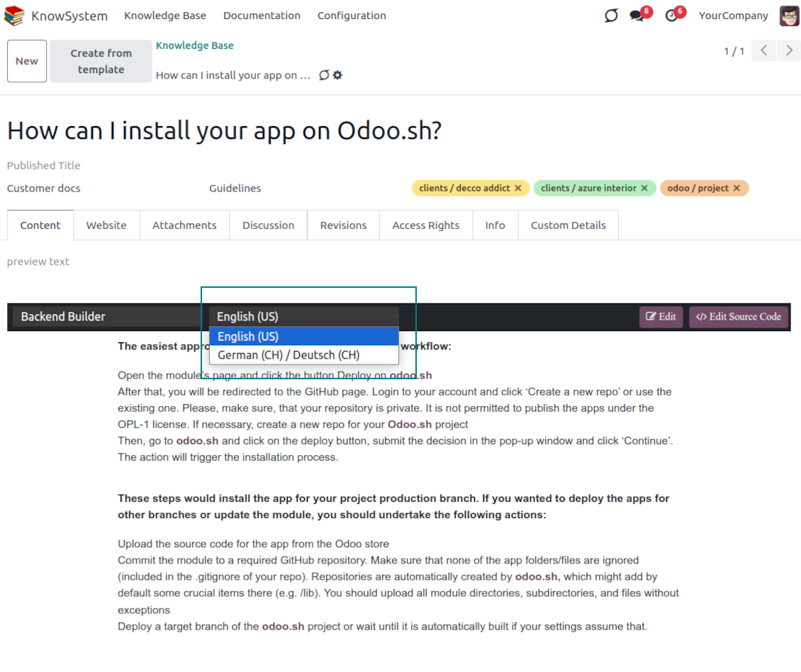Click the clients / azure interior tag label
The image size is (801, 672).
tap(588, 188)
